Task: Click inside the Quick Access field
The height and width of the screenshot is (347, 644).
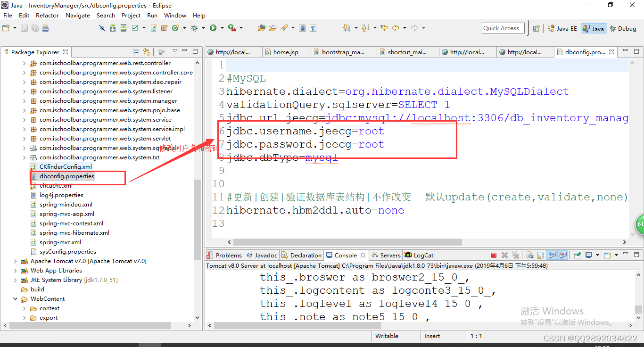Action: point(503,28)
